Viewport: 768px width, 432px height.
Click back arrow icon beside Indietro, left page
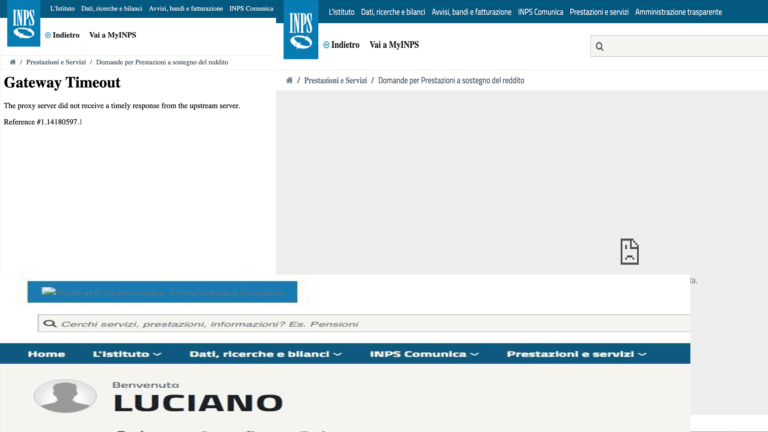pyautogui.click(x=48, y=35)
